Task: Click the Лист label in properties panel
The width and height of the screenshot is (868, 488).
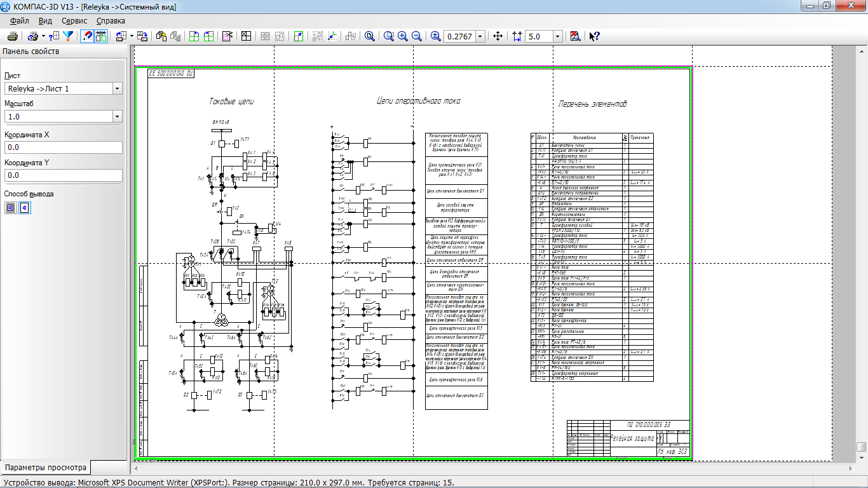Action: 12,76
